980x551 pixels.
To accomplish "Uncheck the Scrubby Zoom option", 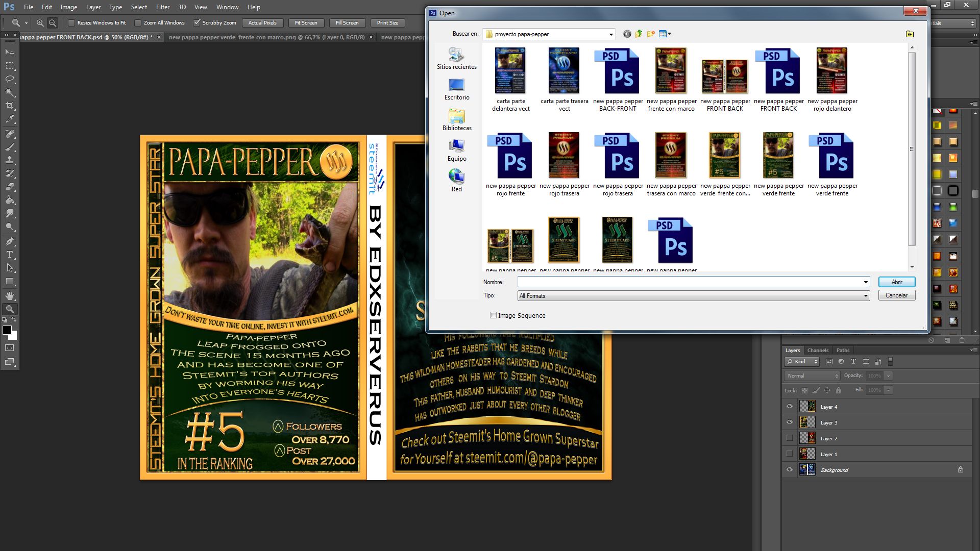I will tap(197, 23).
